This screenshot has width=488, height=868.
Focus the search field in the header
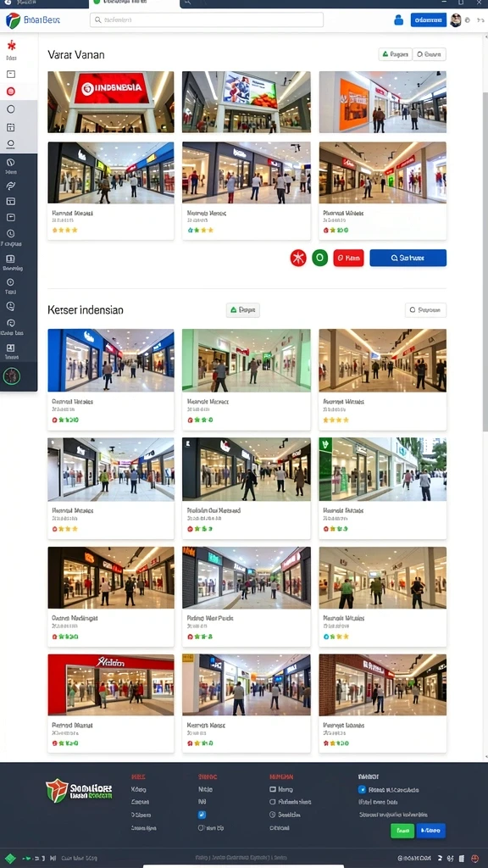coord(207,20)
